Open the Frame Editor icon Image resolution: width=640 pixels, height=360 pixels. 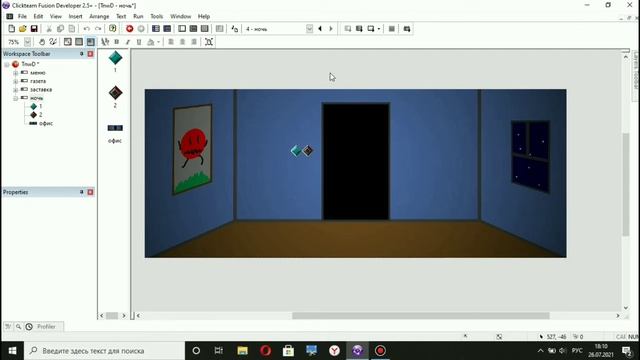(x=167, y=29)
